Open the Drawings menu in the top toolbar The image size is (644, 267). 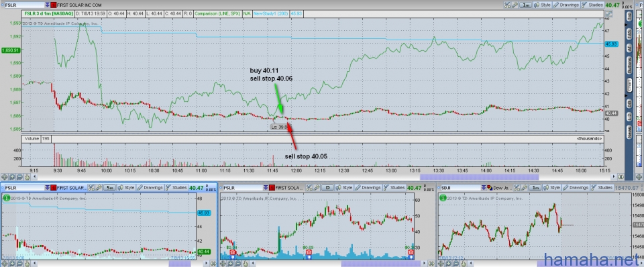(x=566, y=5)
